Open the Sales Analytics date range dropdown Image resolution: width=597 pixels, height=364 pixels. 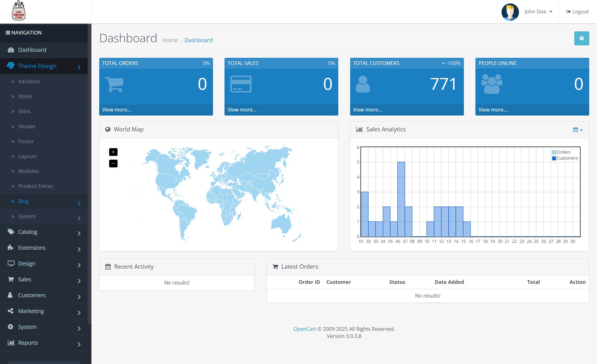click(577, 130)
